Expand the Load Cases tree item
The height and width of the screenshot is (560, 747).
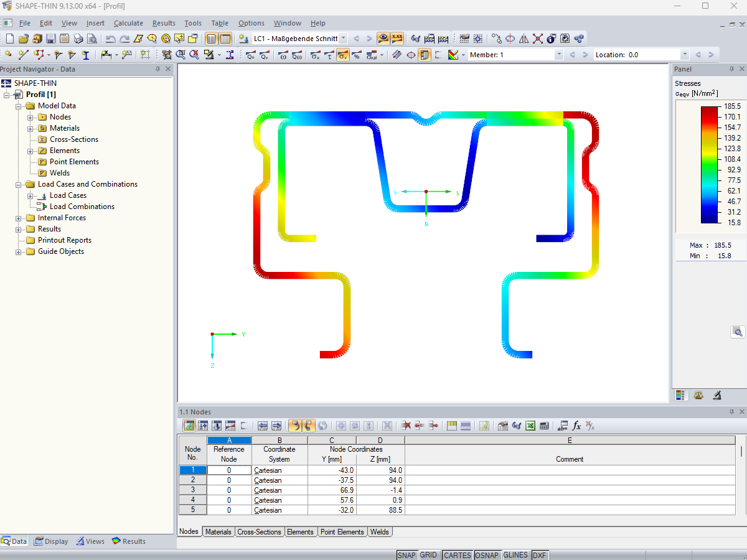[30, 195]
